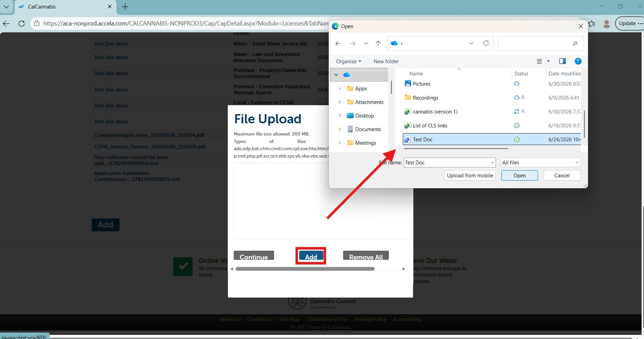Click the site info lock icon
The height and width of the screenshot is (339, 644).
(x=36, y=23)
